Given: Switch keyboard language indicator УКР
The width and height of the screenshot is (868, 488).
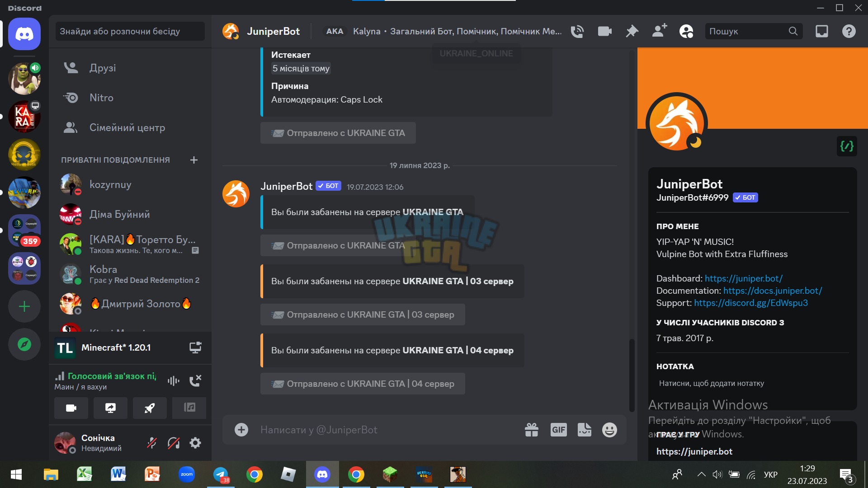Looking at the screenshot, I should coord(771,474).
